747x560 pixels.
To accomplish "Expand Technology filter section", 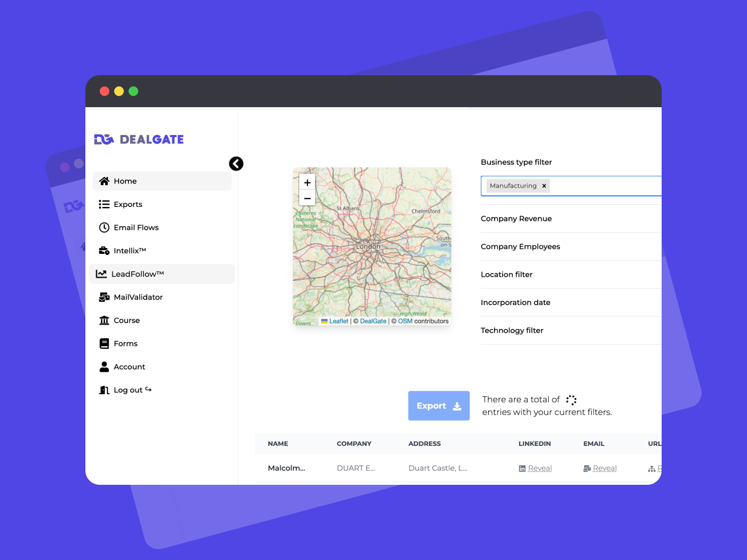I will tap(571, 331).
